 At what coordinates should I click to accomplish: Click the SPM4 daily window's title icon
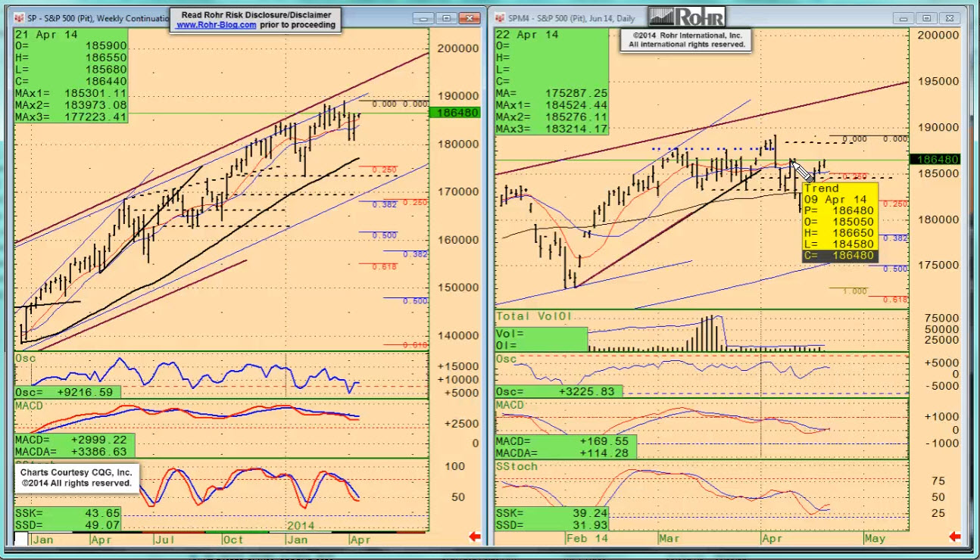(x=500, y=17)
